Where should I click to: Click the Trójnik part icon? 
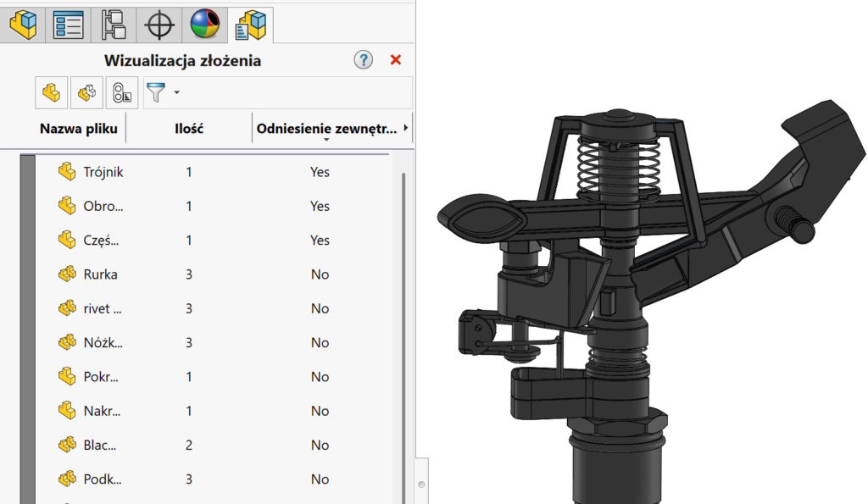[x=67, y=172]
